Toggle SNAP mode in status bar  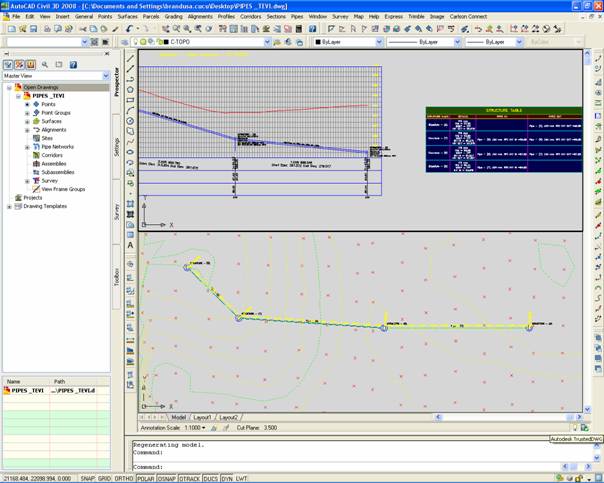87,479
